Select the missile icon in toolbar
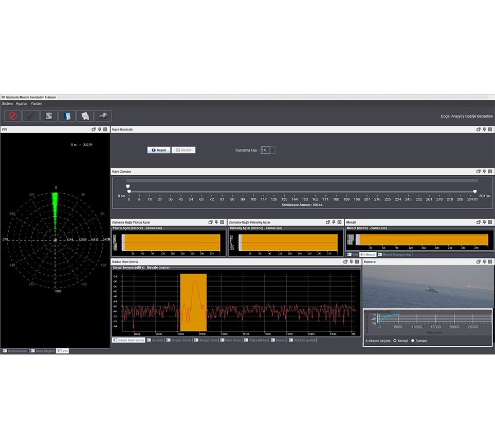This screenshot has height=448, width=495. [31, 116]
